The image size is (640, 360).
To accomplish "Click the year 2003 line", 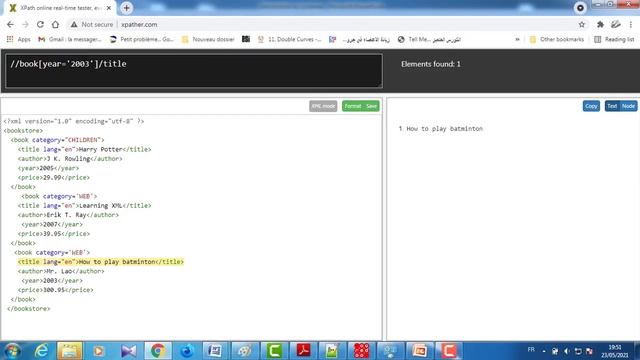I will click(52, 280).
